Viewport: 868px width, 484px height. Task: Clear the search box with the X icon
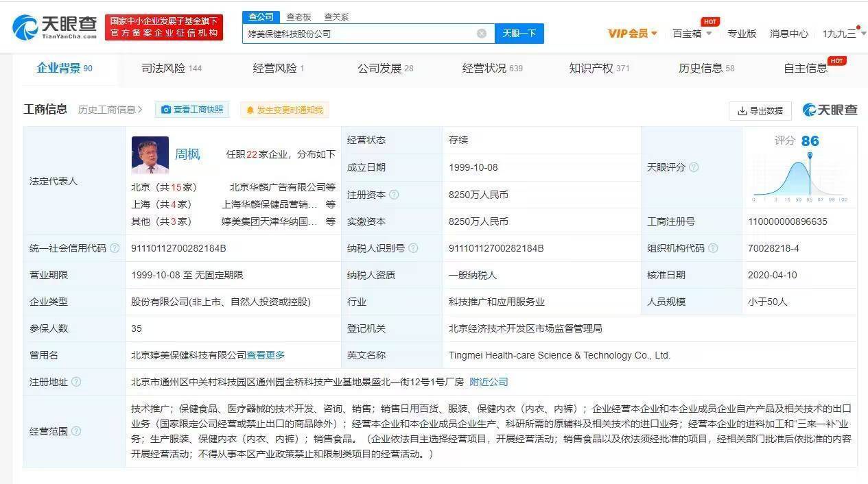point(482,34)
